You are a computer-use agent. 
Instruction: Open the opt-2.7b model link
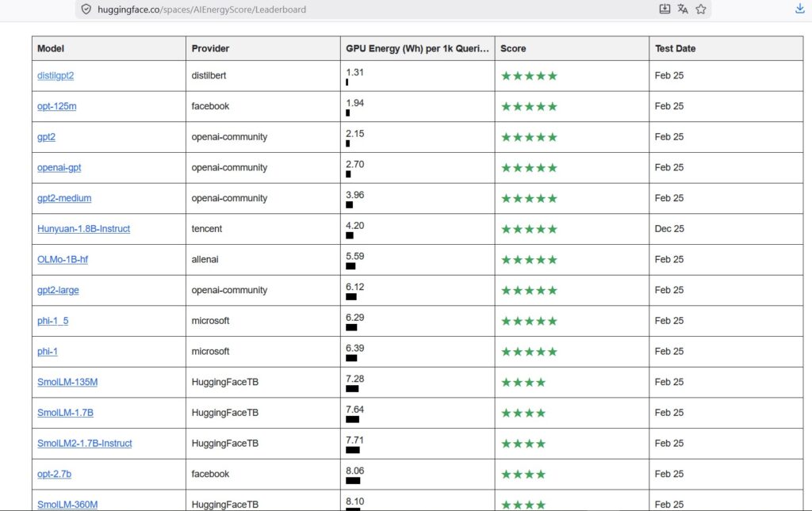[x=55, y=474]
